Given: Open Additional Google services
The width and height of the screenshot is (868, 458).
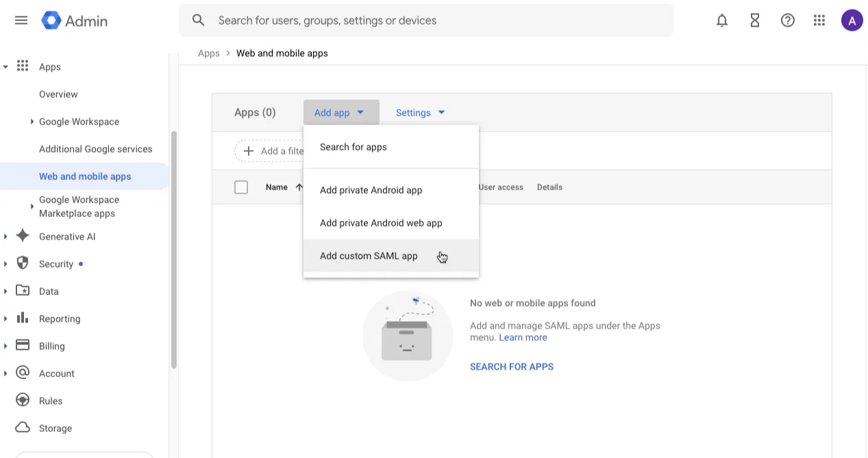Looking at the screenshot, I should pos(96,149).
